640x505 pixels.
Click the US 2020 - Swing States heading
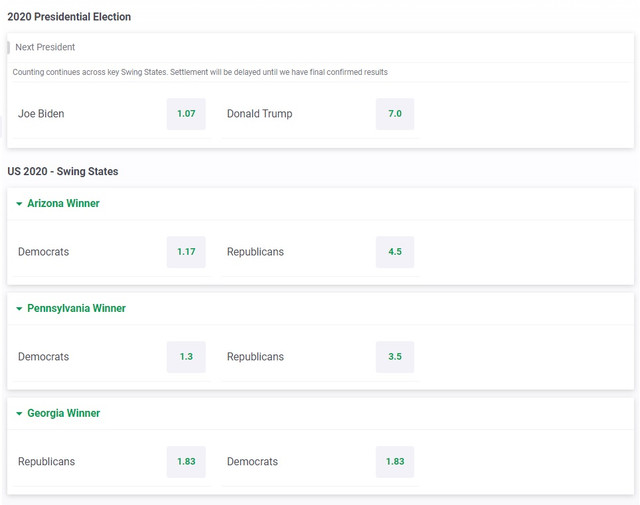63,171
